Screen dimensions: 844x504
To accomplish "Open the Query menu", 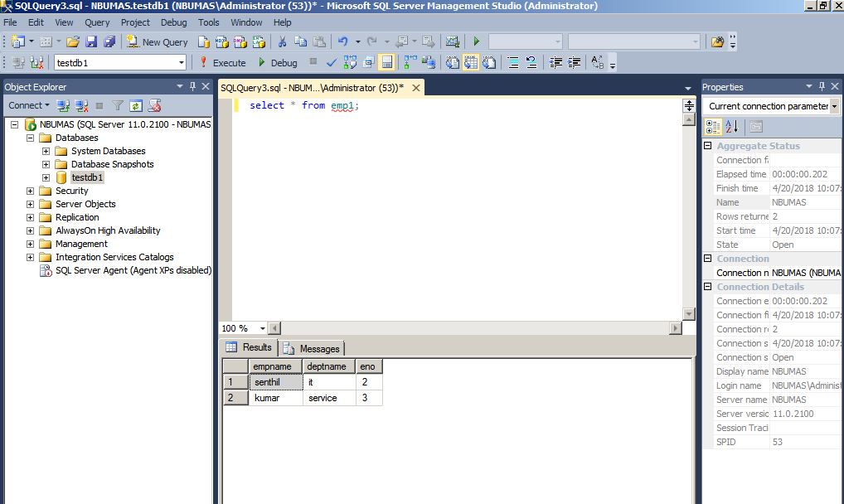I will [x=97, y=22].
